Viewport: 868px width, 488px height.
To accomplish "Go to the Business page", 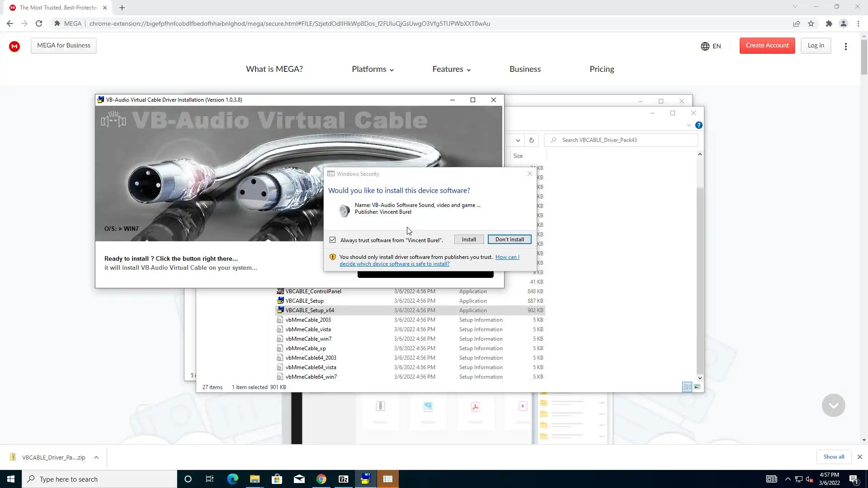I will (x=525, y=69).
